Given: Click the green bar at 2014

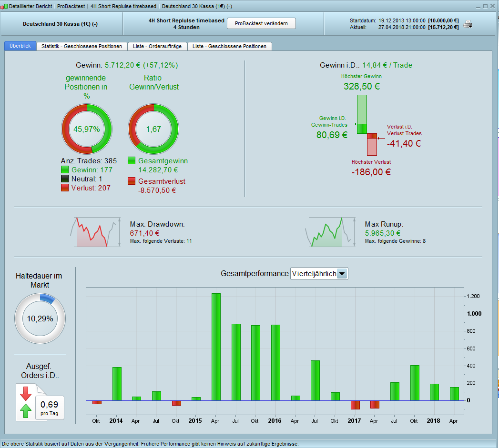Looking at the screenshot, I should (x=117, y=384).
